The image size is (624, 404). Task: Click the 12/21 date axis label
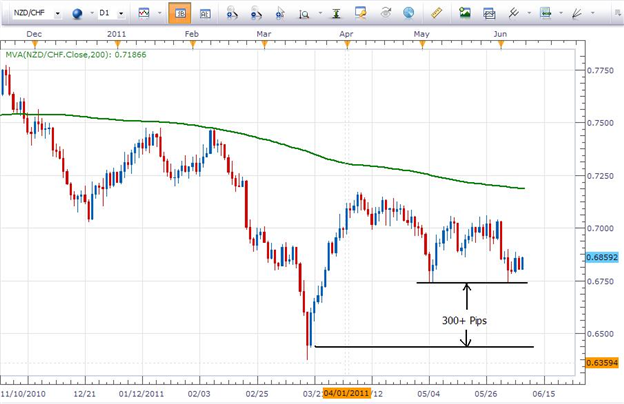[x=85, y=394]
